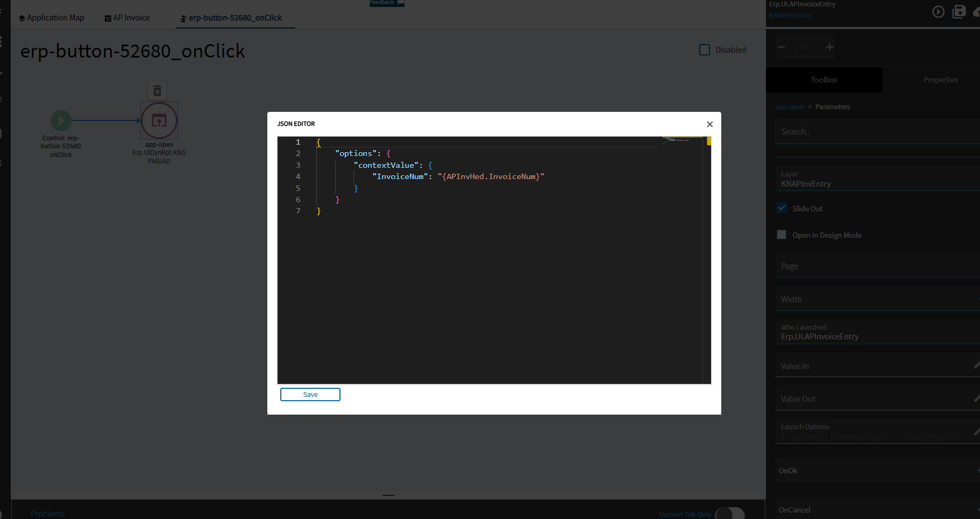Click line number 7 in JSON editor
Image resolution: width=980 pixels, height=519 pixels.
coord(298,211)
